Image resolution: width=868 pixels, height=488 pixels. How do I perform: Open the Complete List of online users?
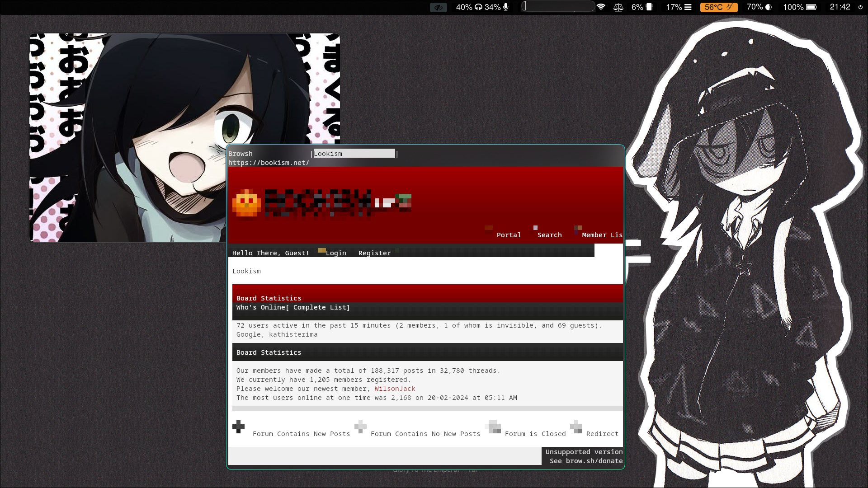point(321,307)
